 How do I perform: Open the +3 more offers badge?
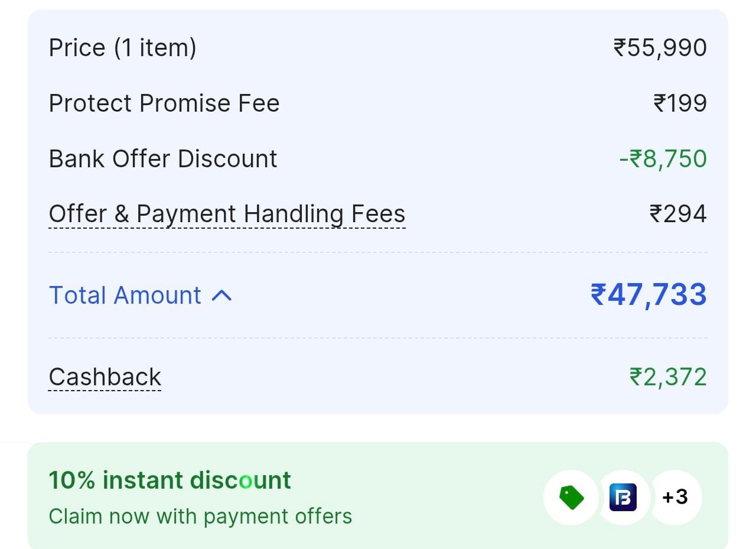click(674, 497)
